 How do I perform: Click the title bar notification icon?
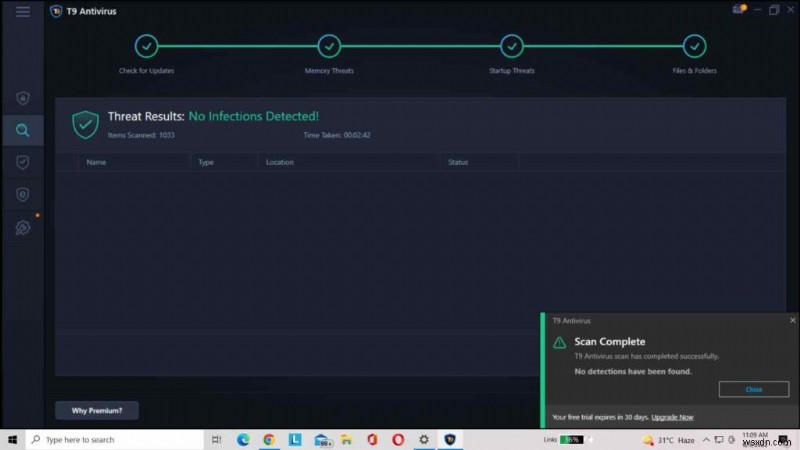pos(739,9)
